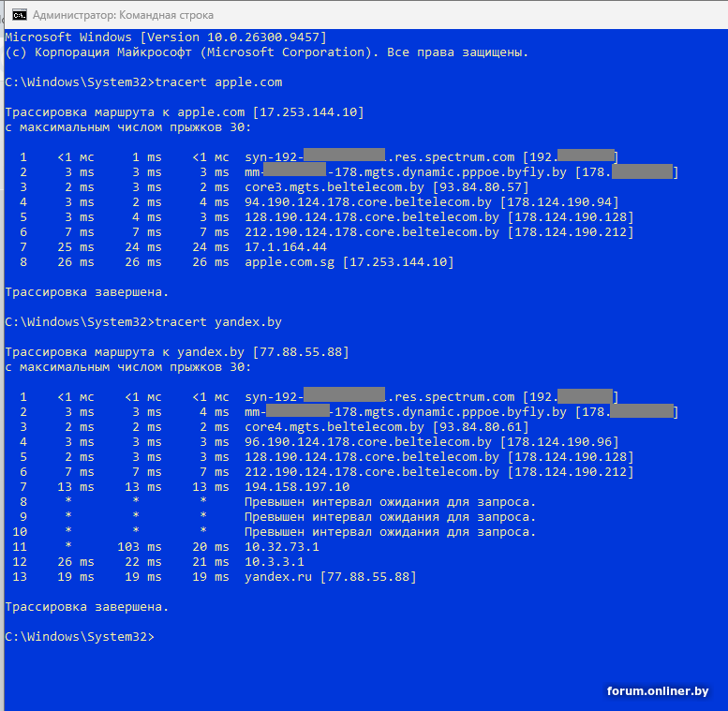This screenshot has width=728, height=711.
Task: Click the hop core4.mgts.beltelecom.by
Action: tap(334, 427)
